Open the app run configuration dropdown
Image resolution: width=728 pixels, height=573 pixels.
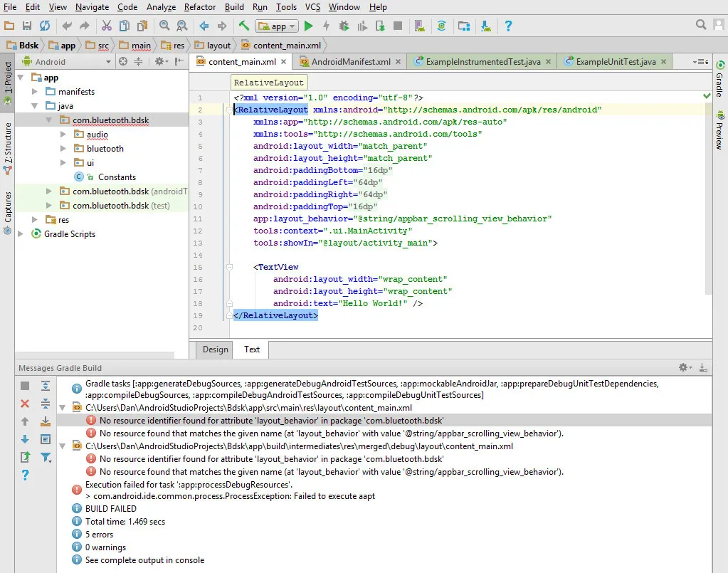[x=277, y=26]
